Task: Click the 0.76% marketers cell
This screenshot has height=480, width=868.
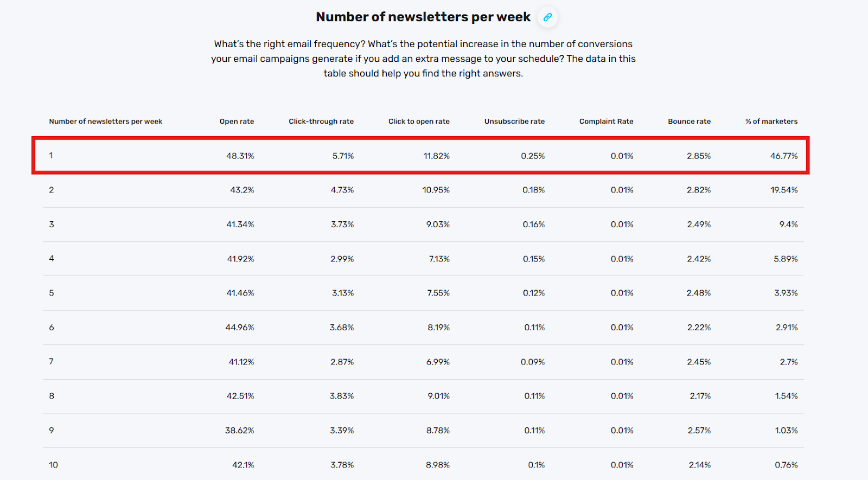Action: 786,465
